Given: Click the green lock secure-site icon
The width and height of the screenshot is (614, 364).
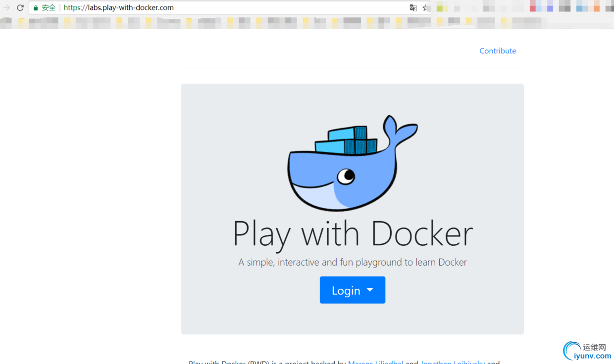Looking at the screenshot, I should point(36,8).
